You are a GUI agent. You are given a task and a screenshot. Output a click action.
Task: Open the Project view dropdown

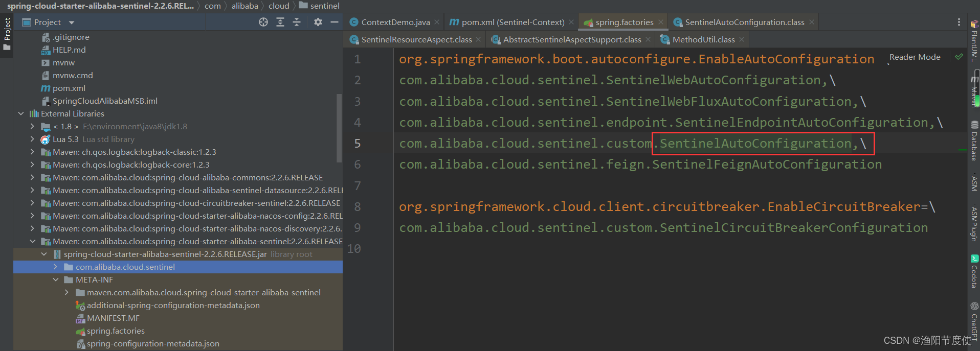pos(72,22)
